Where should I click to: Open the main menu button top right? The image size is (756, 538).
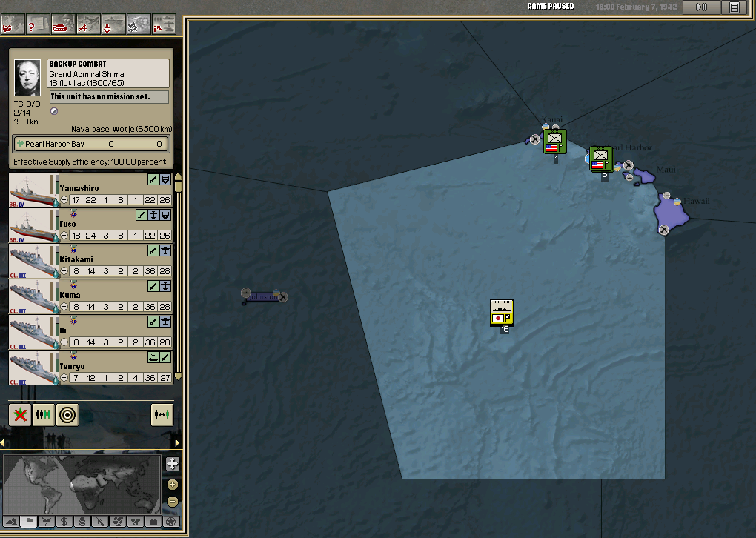tap(735, 7)
